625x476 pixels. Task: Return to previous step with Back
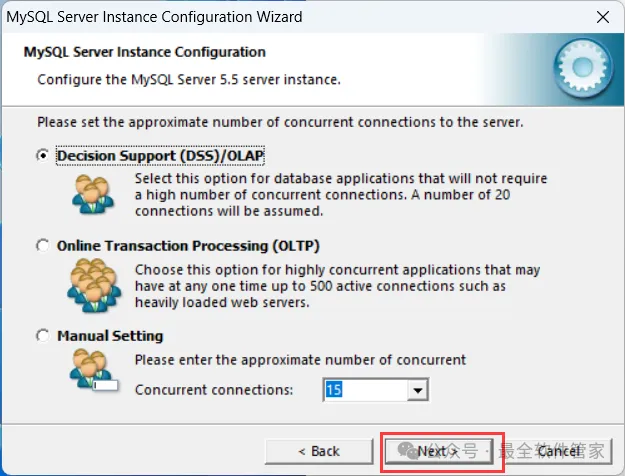[x=319, y=452]
